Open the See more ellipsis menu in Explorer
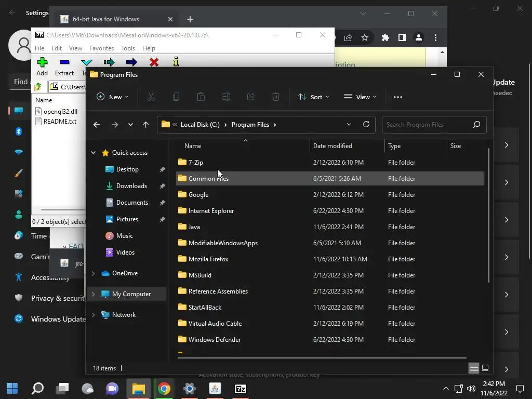 397,97
